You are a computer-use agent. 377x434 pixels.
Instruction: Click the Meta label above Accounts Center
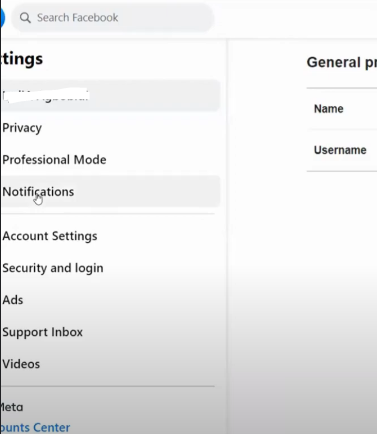tap(12, 407)
